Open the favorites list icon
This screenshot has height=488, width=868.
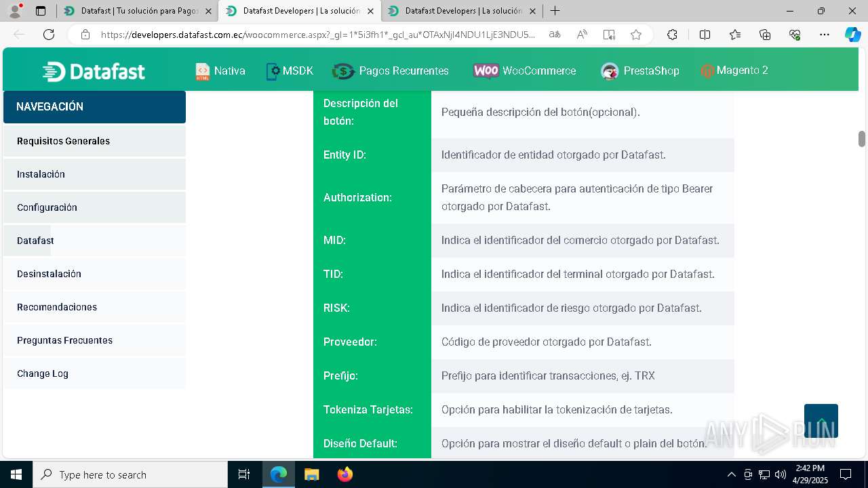pos(735,35)
